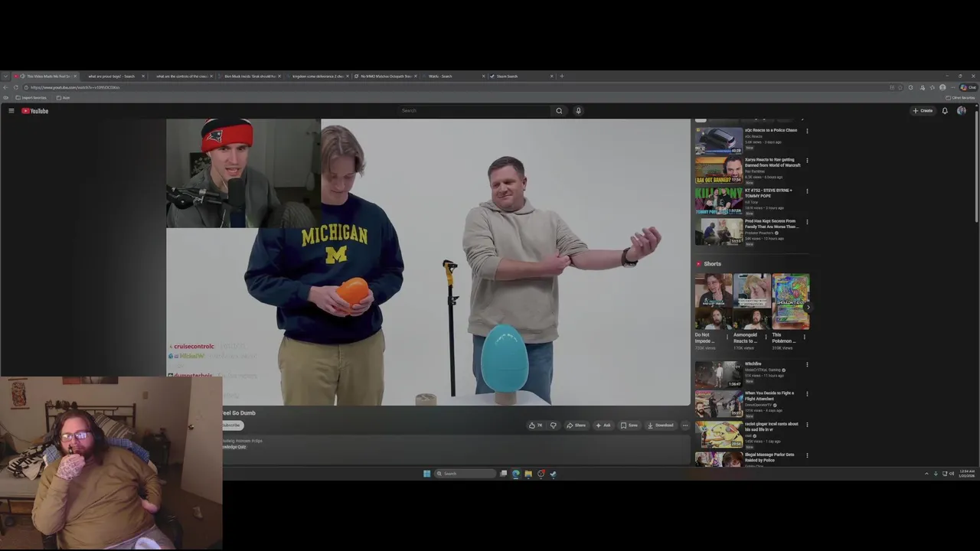Open 'Do Not Impede' short

pos(713,302)
